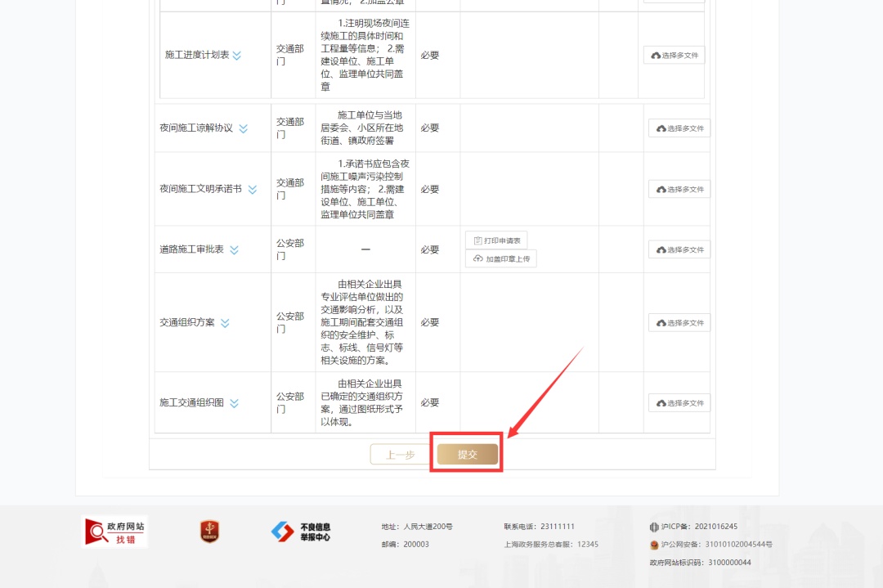Click 邮编: 200003 text
The width and height of the screenshot is (883, 588).
(x=405, y=544)
